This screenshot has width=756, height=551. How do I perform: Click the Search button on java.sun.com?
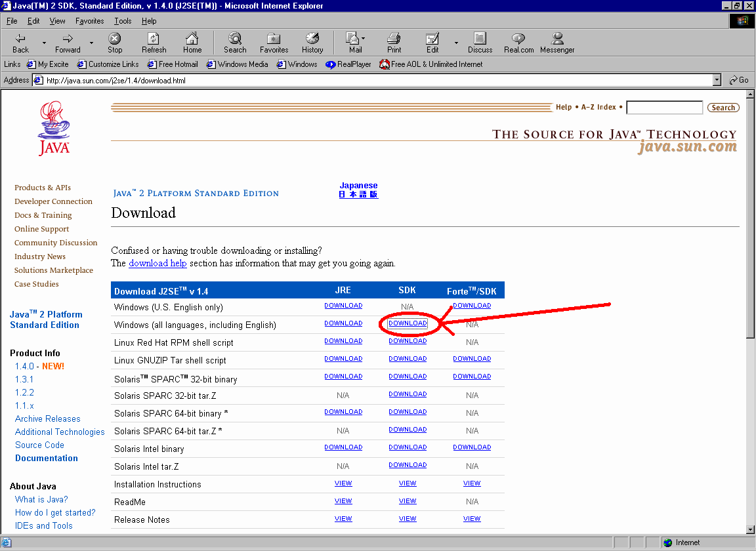[723, 108]
